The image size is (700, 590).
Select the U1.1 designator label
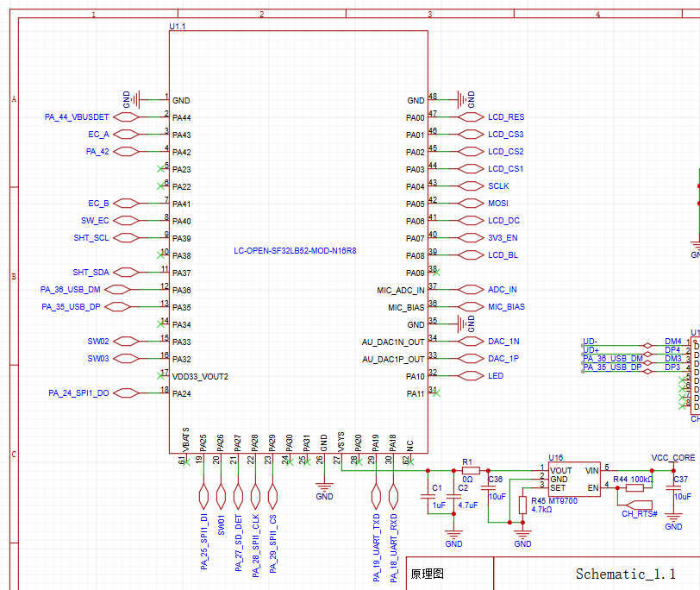point(178,27)
